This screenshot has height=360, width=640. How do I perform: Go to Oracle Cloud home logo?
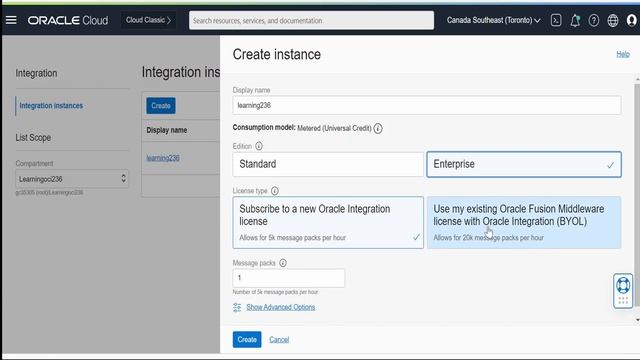pyautogui.click(x=68, y=20)
